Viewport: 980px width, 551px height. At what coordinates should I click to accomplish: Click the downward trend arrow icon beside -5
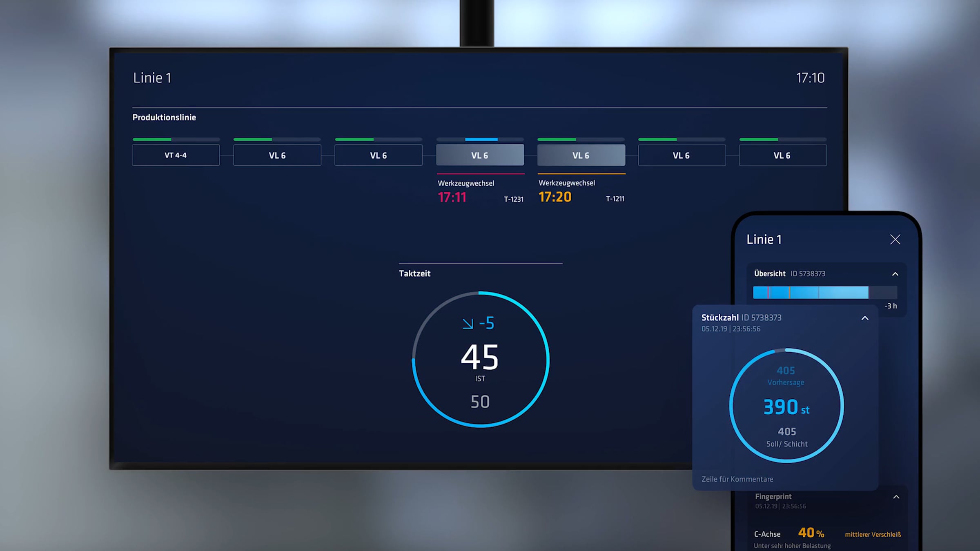(x=468, y=324)
